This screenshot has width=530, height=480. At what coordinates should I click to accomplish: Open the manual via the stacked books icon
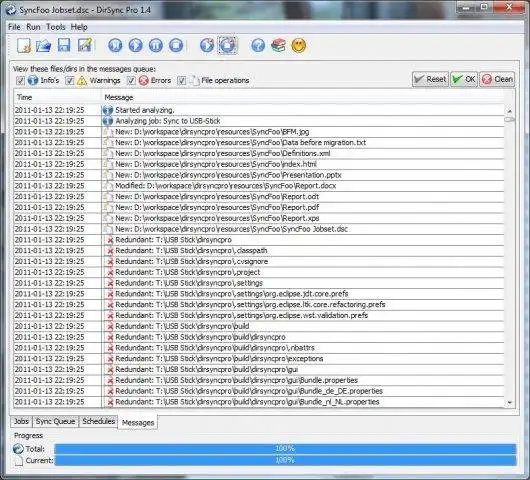point(278,45)
